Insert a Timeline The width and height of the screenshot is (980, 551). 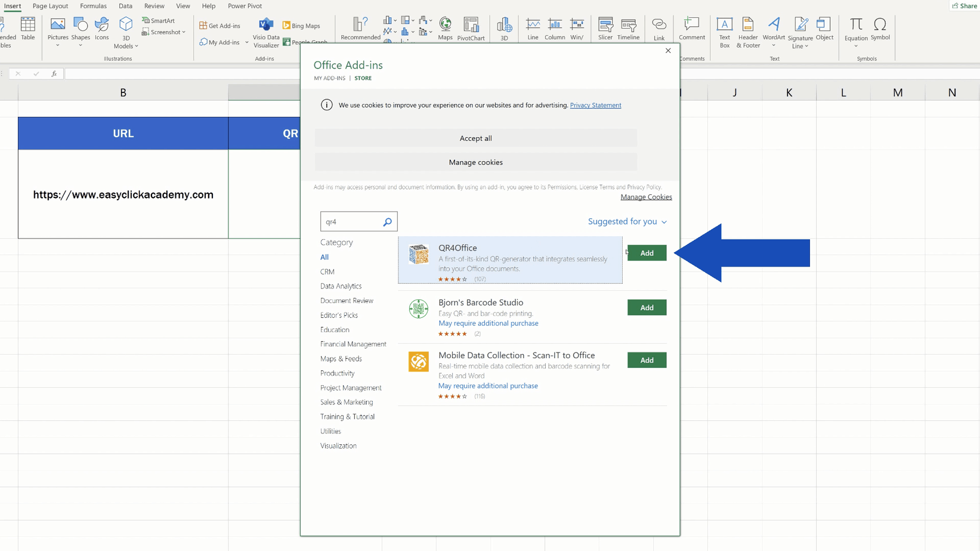tap(628, 28)
